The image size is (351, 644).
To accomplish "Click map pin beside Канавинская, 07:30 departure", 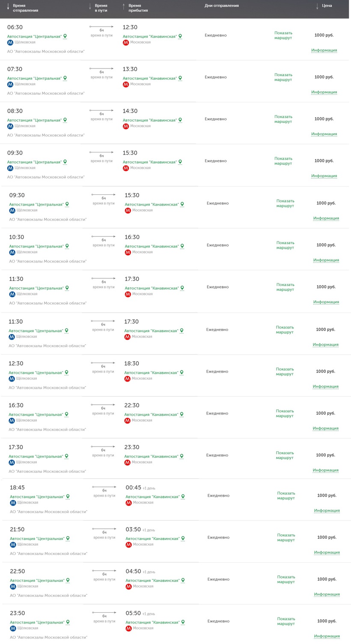I will tap(180, 78).
